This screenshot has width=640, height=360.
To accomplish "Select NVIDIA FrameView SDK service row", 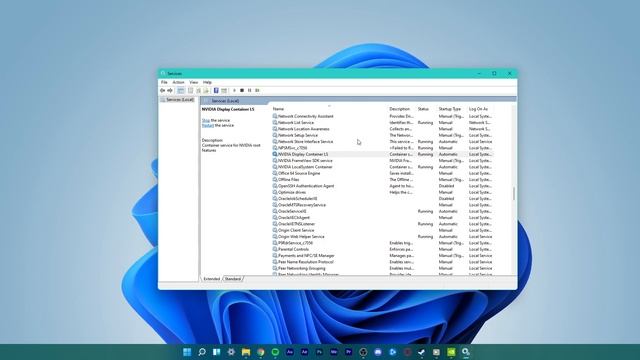I will 382,161.
